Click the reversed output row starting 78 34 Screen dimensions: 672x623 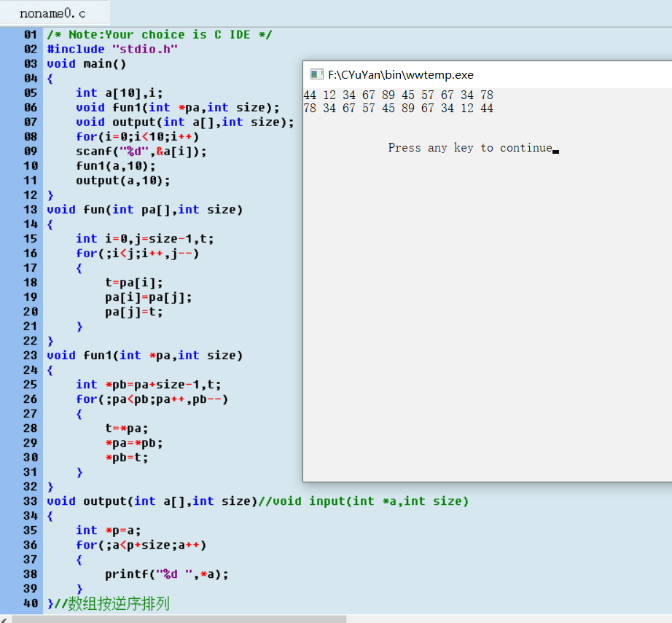pyautogui.click(x=398, y=108)
